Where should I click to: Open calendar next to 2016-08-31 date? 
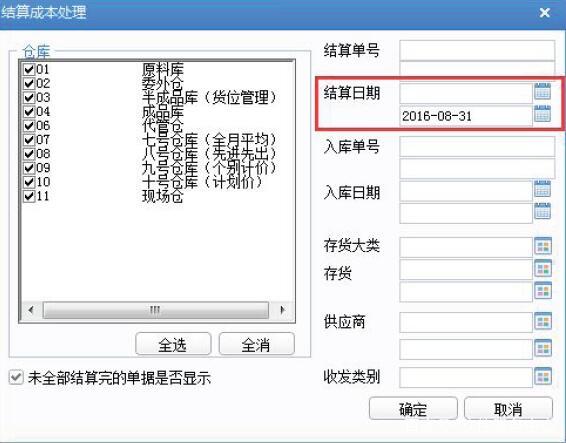[x=543, y=114]
